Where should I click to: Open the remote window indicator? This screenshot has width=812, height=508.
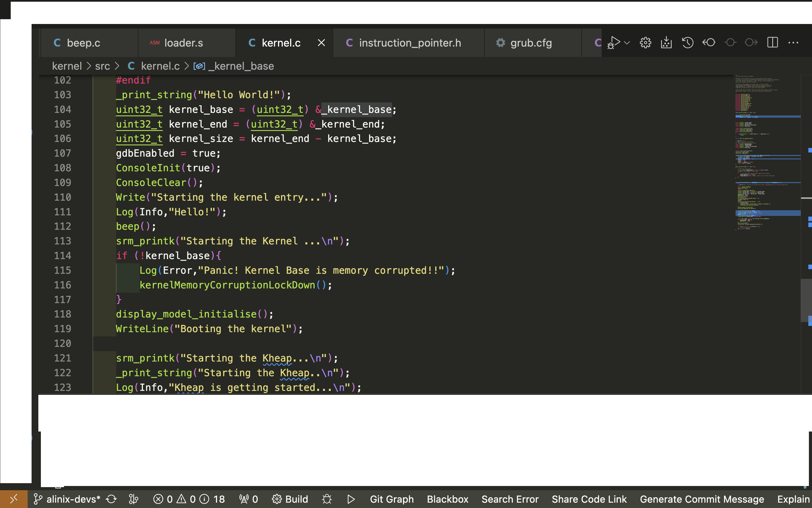(14, 499)
